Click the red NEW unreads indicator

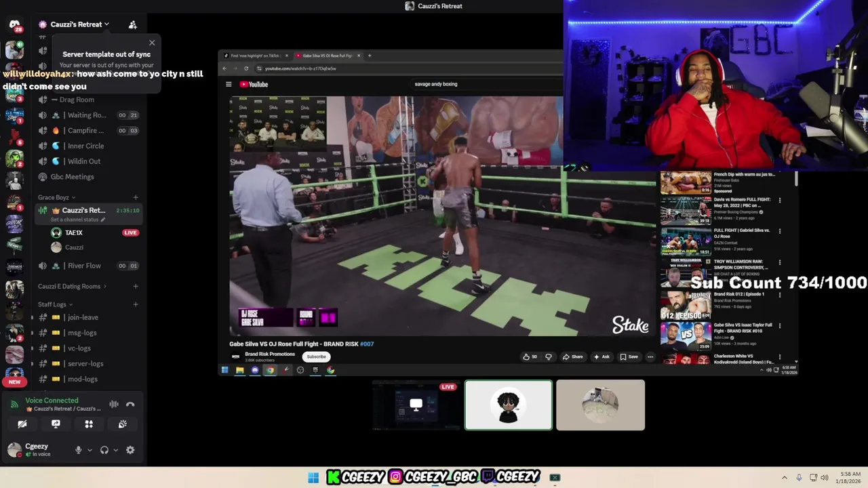[14, 382]
